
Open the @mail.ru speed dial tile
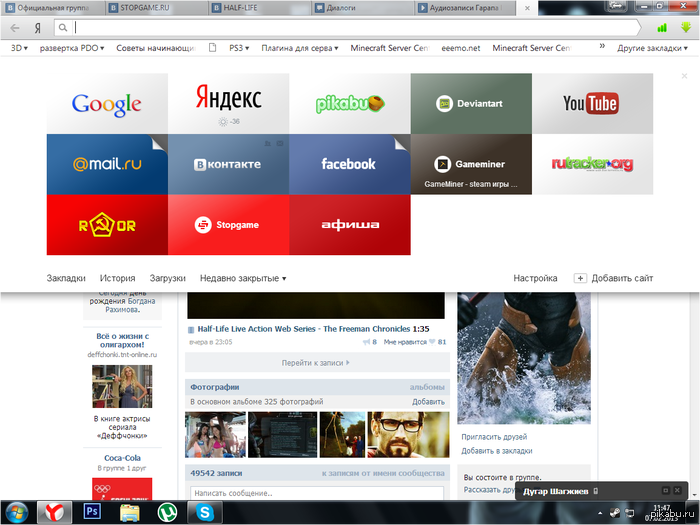[107, 164]
